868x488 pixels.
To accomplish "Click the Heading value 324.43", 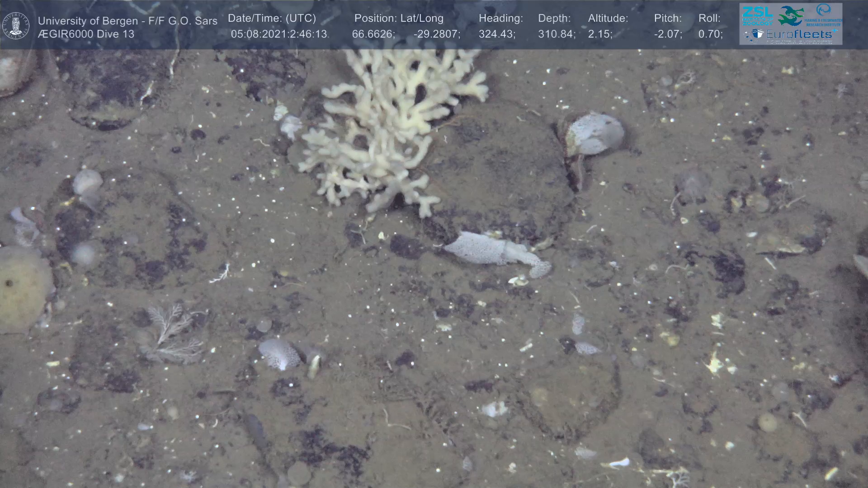I will click(496, 34).
